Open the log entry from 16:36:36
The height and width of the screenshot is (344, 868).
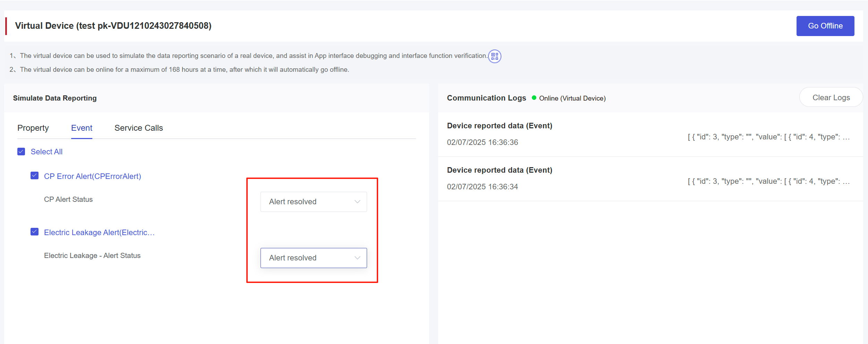(500, 134)
